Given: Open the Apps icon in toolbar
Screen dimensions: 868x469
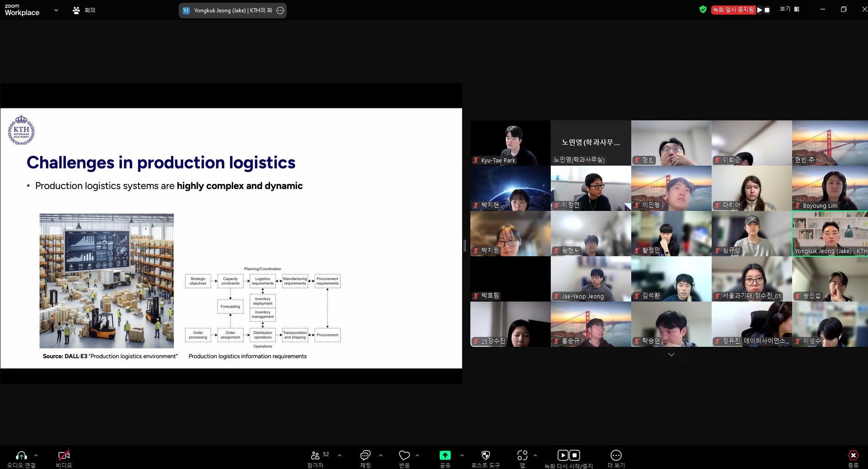Looking at the screenshot, I should 522,455.
